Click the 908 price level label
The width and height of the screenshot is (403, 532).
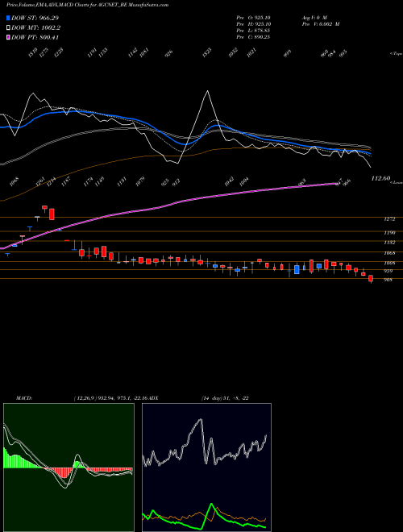pos(388,280)
